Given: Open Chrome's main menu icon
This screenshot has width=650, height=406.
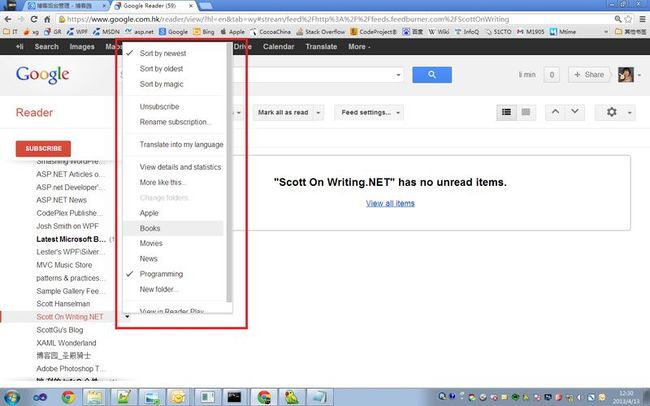Looking at the screenshot, I should pyautogui.click(x=642, y=19).
